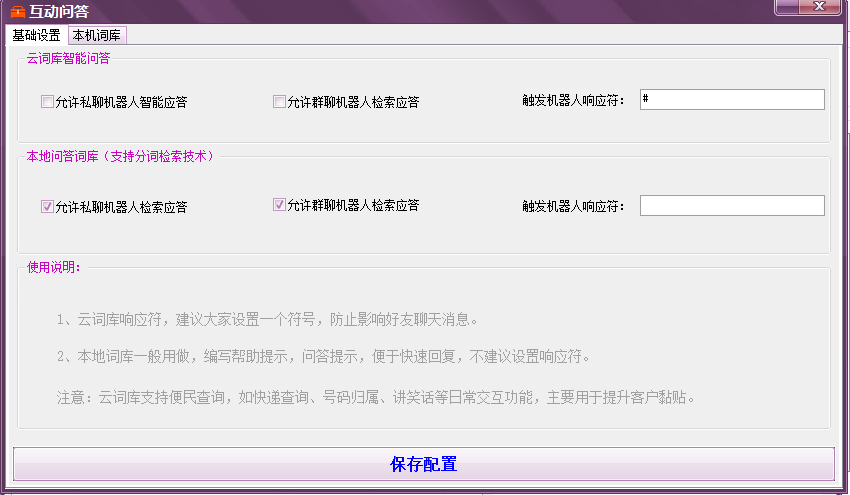Click instruction line 2 about 本地词库
Image resolution: width=850 pixels, height=495 pixels.
[324, 357]
